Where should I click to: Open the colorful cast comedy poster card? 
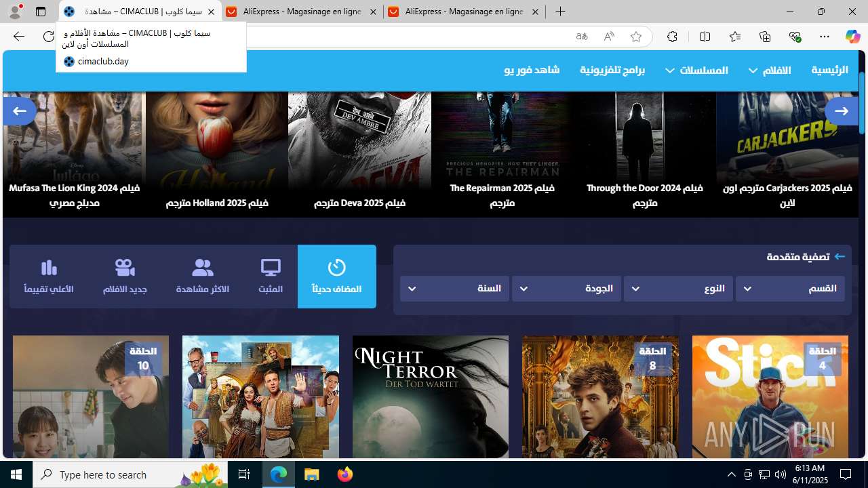tap(260, 396)
